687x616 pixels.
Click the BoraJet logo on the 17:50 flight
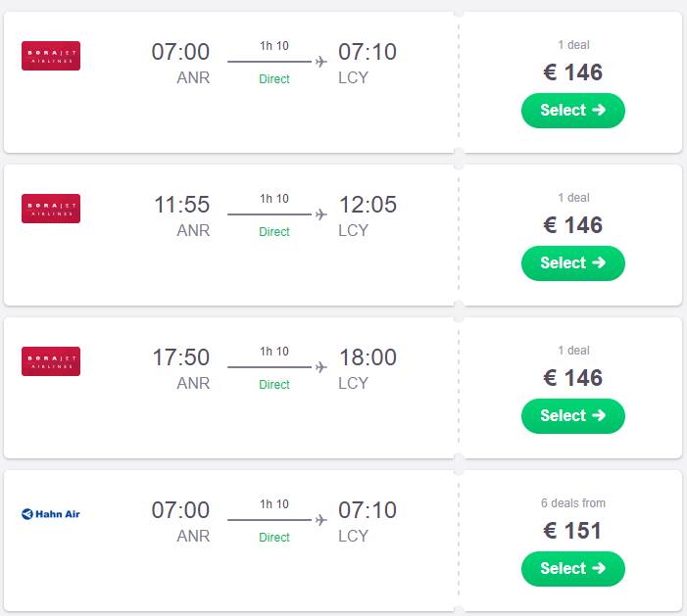[51, 361]
